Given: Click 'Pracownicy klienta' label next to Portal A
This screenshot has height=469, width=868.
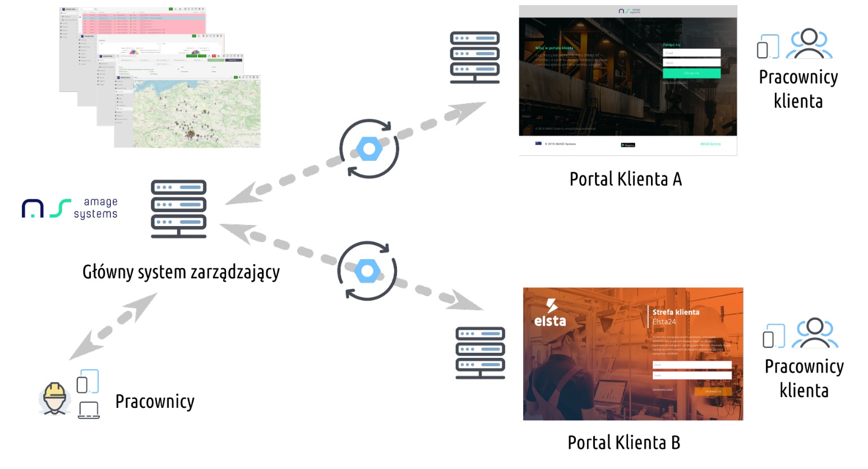Looking at the screenshot, I should click(x=798, y=89).
